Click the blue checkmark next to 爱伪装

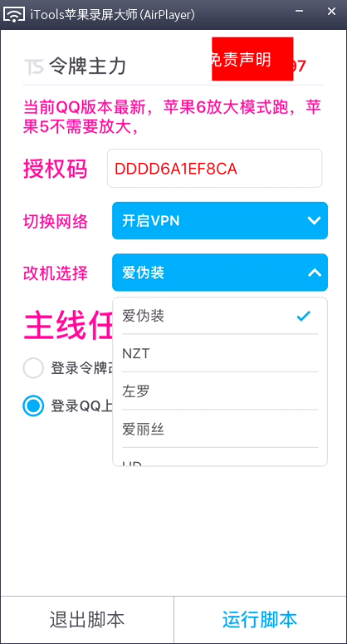(304, 316)
